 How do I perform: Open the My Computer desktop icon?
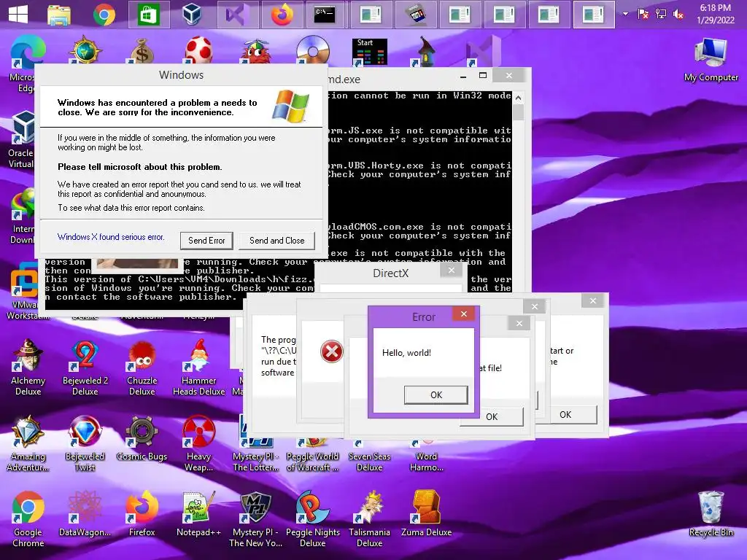click(x=711, y=60)
